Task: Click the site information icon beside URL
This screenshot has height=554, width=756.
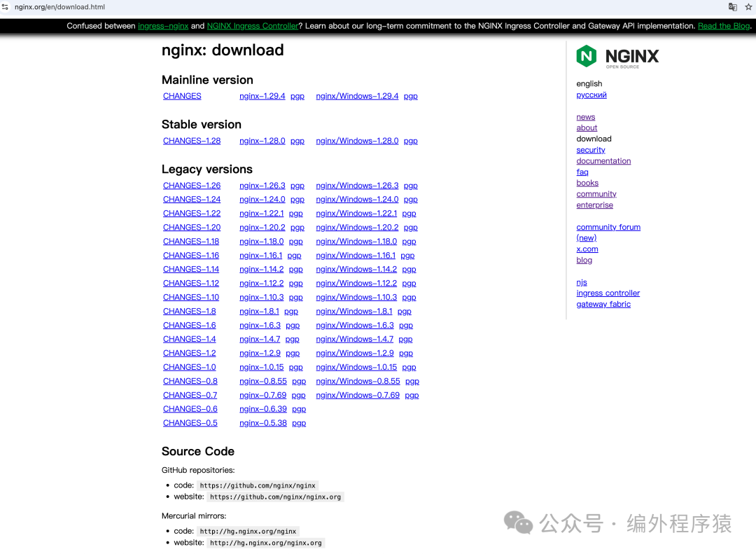Action: pos(6,7)
